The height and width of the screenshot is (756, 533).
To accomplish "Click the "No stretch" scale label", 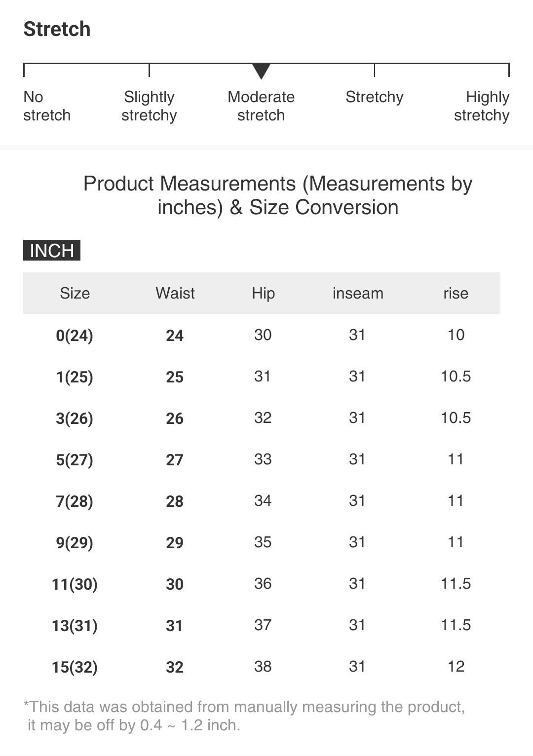I will (47, 106).
